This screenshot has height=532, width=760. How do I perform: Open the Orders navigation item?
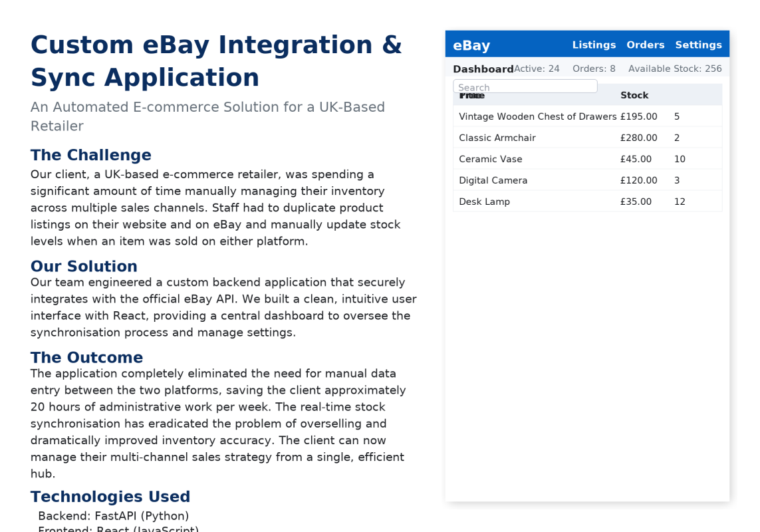(x=646, y=45)
